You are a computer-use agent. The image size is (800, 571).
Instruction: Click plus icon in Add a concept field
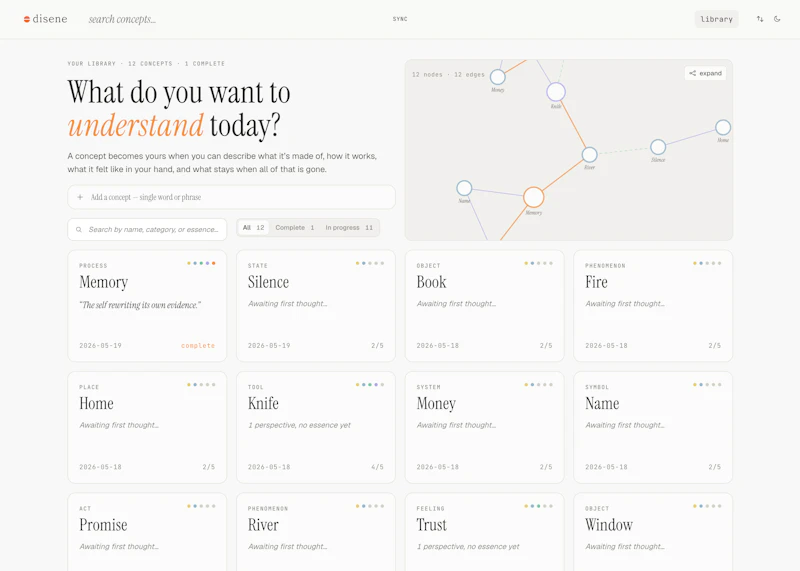(80, 197)
